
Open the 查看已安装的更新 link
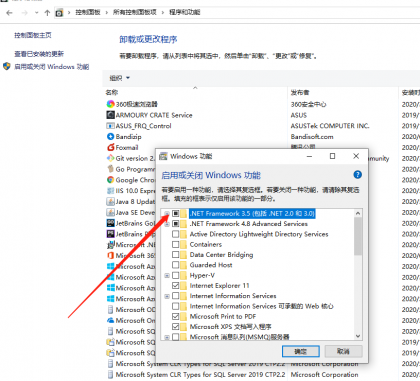pos(39,54)
